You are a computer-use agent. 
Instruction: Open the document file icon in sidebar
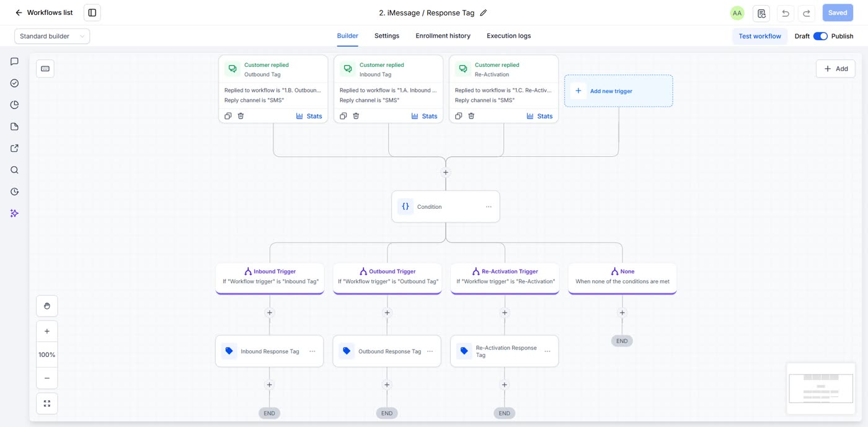pyautogui.click(x=14, y=126)
